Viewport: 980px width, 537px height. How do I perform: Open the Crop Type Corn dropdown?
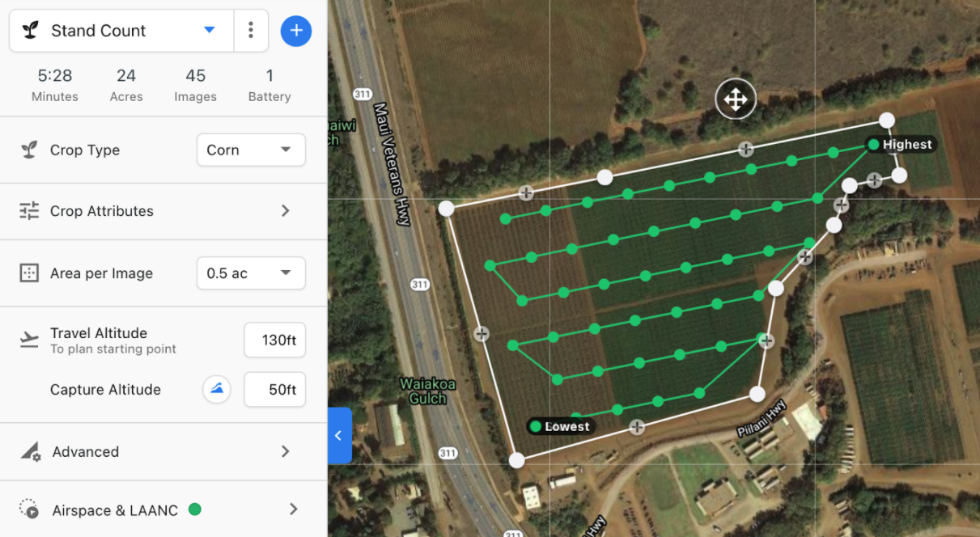point(251,150)
